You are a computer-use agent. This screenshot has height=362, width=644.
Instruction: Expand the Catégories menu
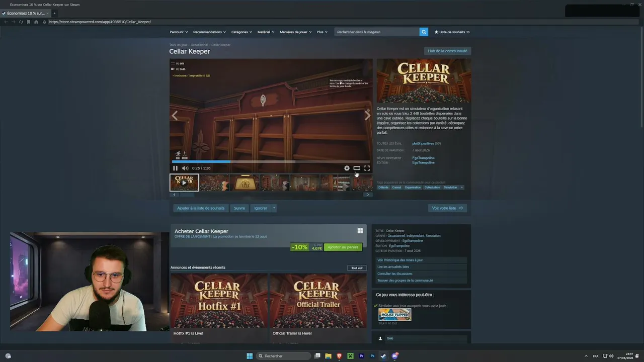tap(242, 32)
